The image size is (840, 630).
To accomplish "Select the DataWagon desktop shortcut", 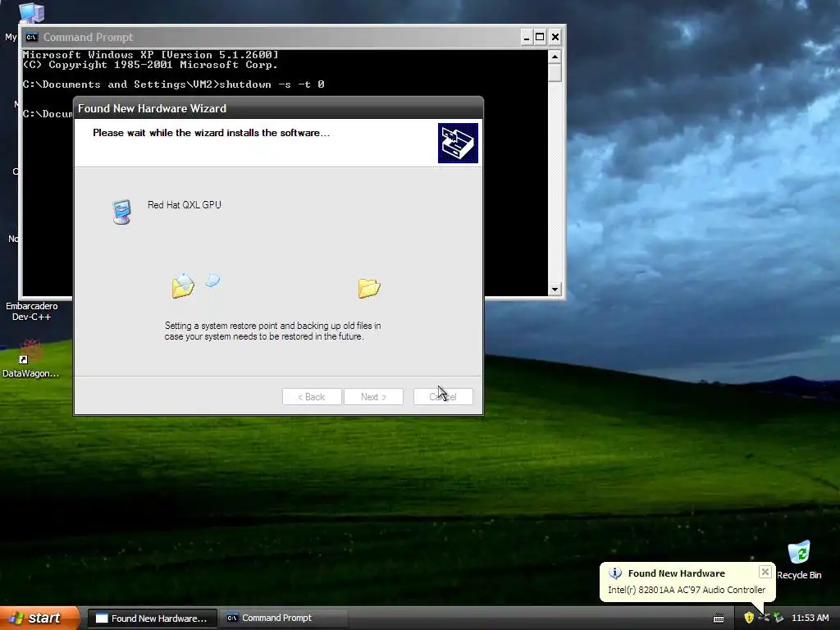I will point(30,359).
